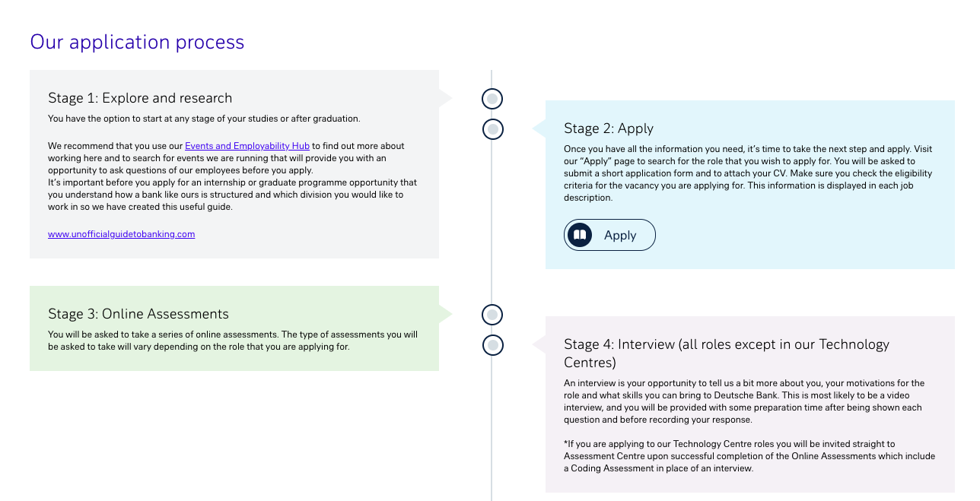This screenshot has height=501, width=980.
Task: Select the Stage 4 timeline marker circle
Action: pyautogui.click(x=493, y=345)
